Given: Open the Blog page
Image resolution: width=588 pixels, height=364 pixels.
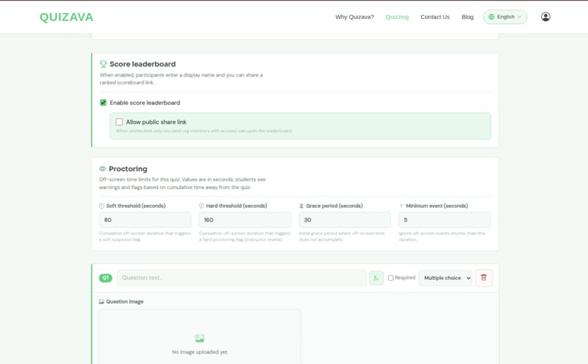Looking at the screenshot, I should 467,17.
